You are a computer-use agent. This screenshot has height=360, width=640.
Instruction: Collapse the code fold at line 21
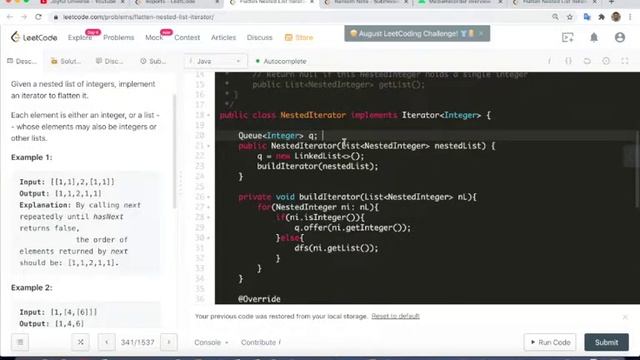click(x=209, y=146)
